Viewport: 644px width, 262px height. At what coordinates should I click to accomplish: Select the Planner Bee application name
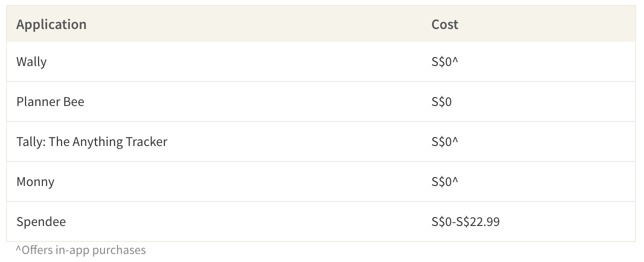pyautogui.click(x=50, y=102)
